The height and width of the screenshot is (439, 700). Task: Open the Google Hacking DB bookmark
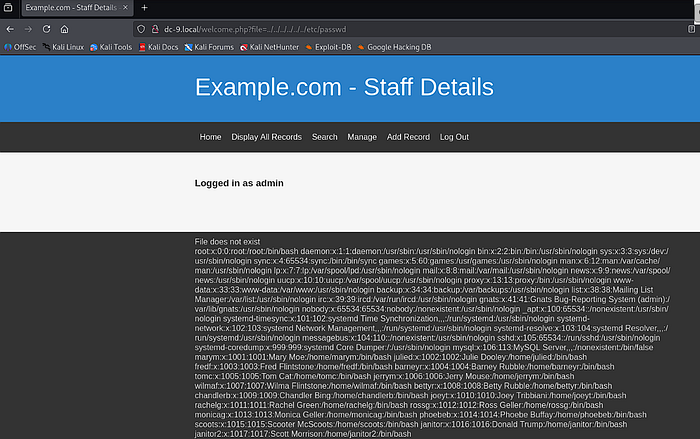click(x=395, y=47)
